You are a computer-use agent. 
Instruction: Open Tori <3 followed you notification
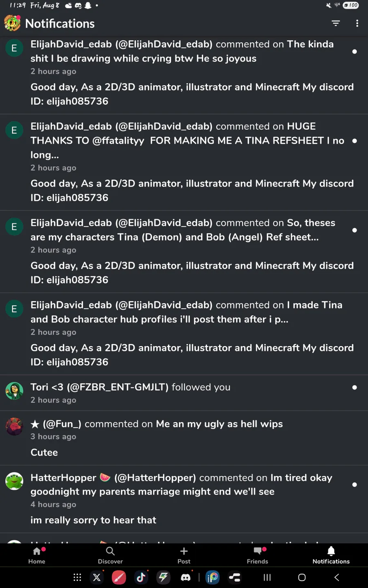coord(184,393)
